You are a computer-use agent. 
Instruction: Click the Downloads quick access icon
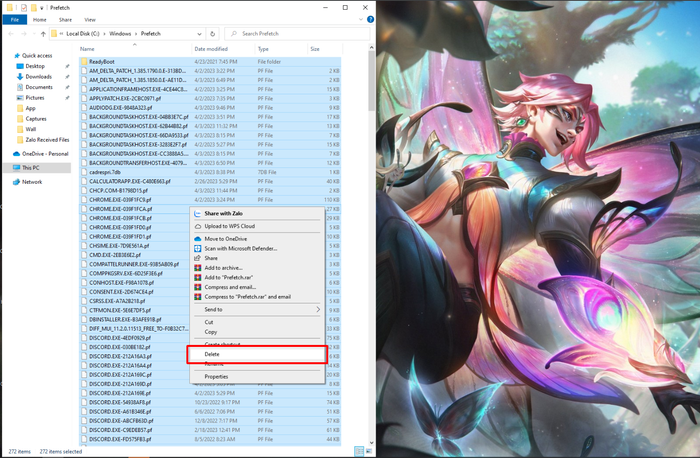20,77
